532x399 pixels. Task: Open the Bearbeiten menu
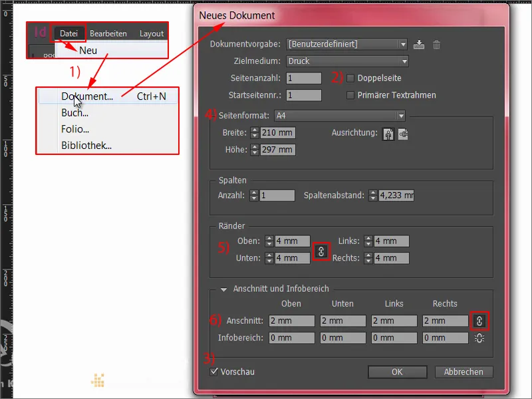(x=108, y=34)
